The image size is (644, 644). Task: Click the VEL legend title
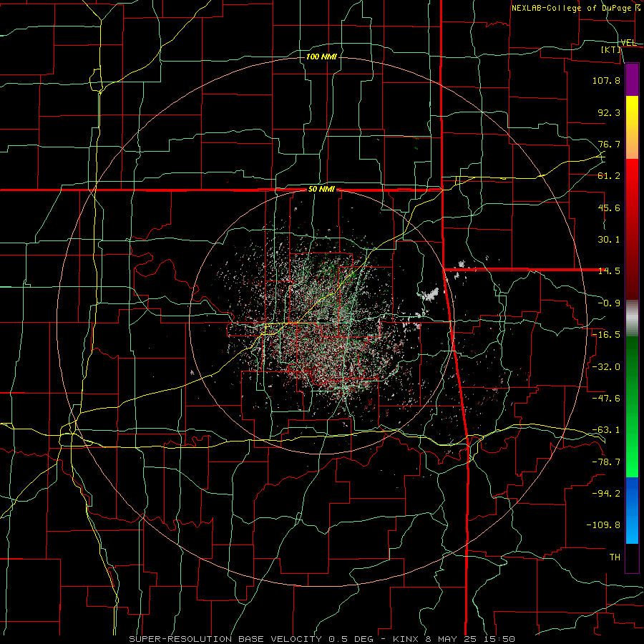[x=628, y=42]
